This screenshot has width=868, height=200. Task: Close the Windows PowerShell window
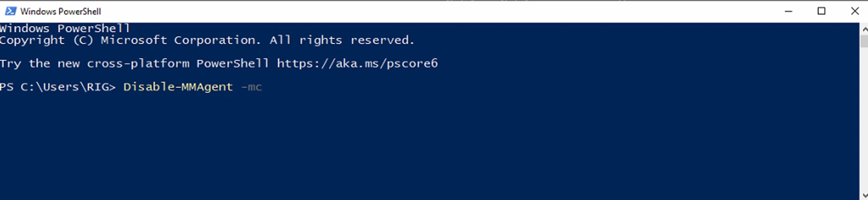(x=855, y=11)
